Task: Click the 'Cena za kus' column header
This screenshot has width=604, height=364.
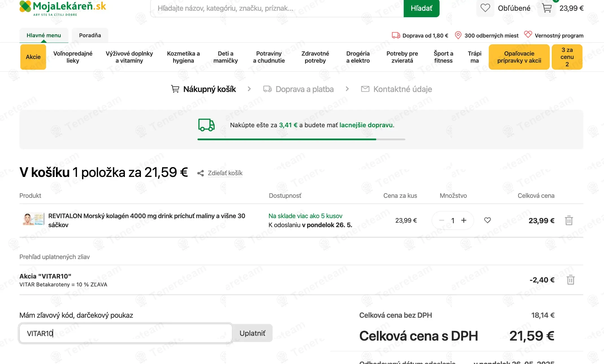Action: click(x=400, y=196)
